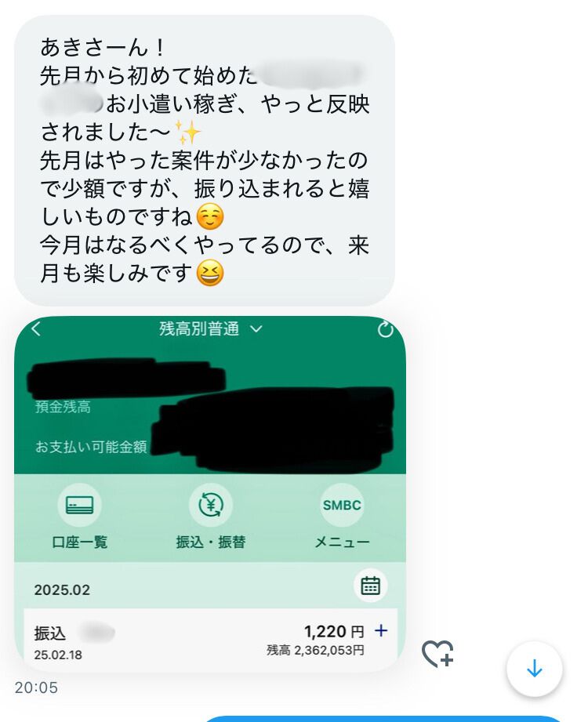Select the 振込 25.02.18 transaction row
Image resolution: width=588 pixels, height=722 pixels.
click(x=210, y=640)
